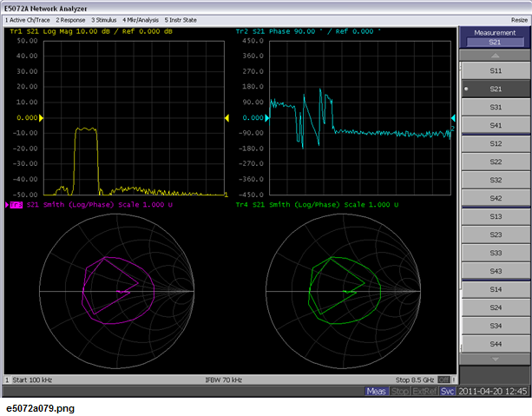
Task: Select the S11 measurement softkey
Action: [x=496, y=70]
